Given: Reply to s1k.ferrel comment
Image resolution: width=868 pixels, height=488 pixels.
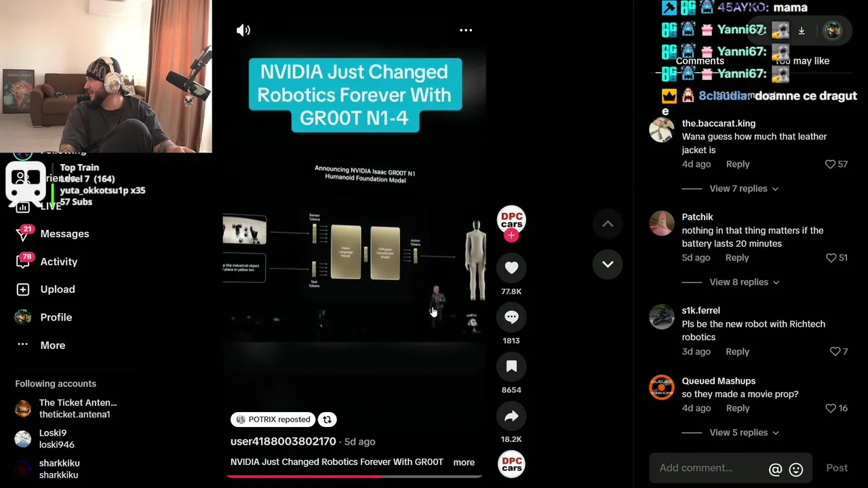Looking at the screenshot, I should coord(737,352).
